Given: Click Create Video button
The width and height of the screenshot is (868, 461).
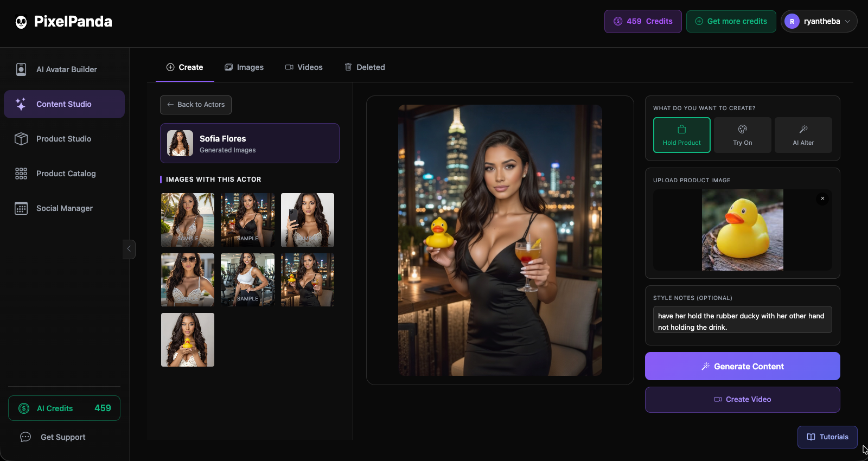Looking at the screenshot, I should [743, 400].
